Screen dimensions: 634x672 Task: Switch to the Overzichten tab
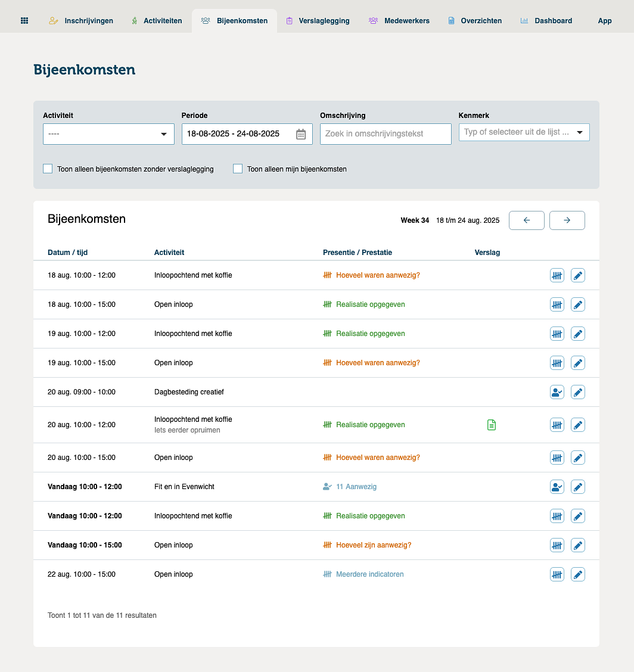[474, 21]
